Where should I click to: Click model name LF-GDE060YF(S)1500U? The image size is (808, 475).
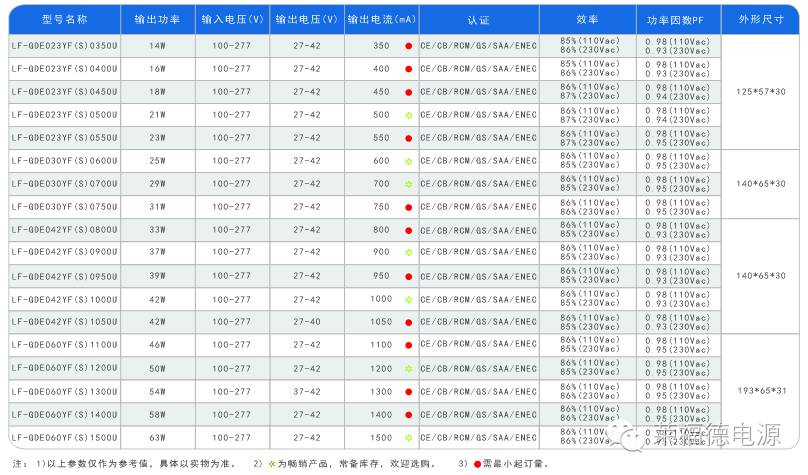[64, 438]
